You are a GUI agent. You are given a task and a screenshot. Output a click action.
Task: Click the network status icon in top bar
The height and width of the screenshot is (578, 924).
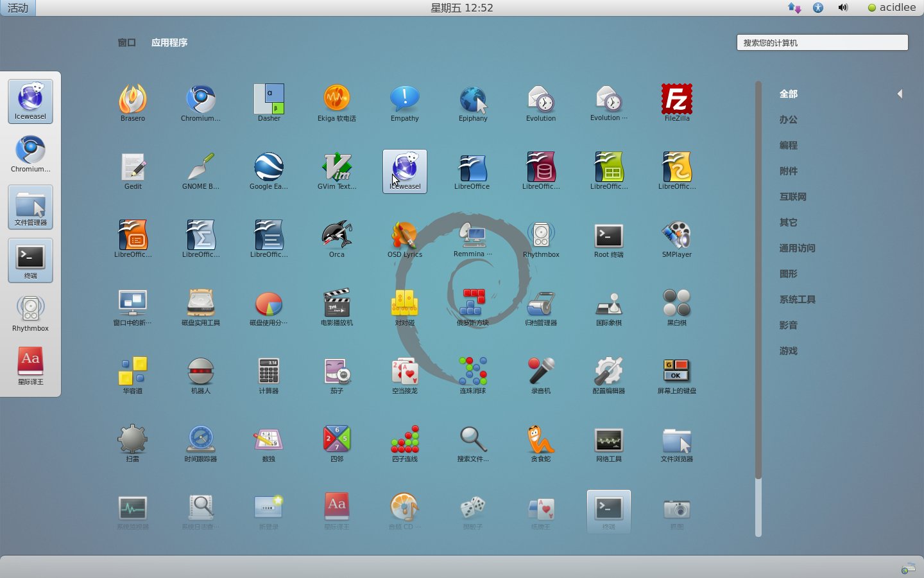(794, 8)
